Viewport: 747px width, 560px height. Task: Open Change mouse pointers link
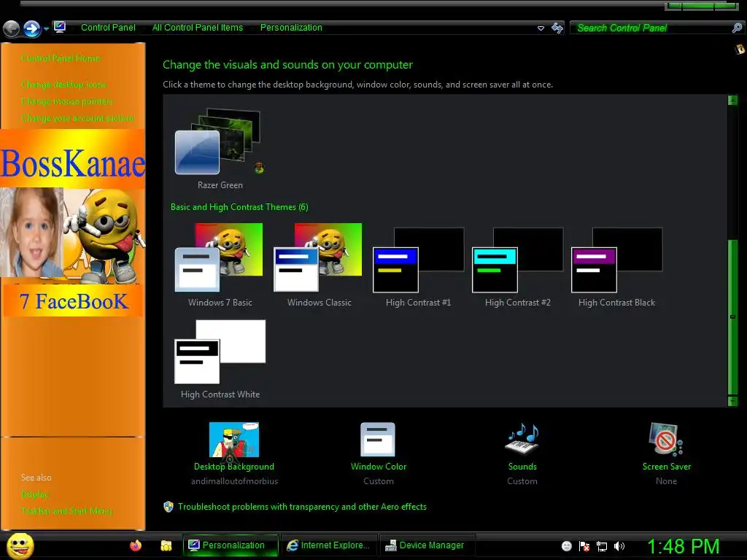[66, 101]
